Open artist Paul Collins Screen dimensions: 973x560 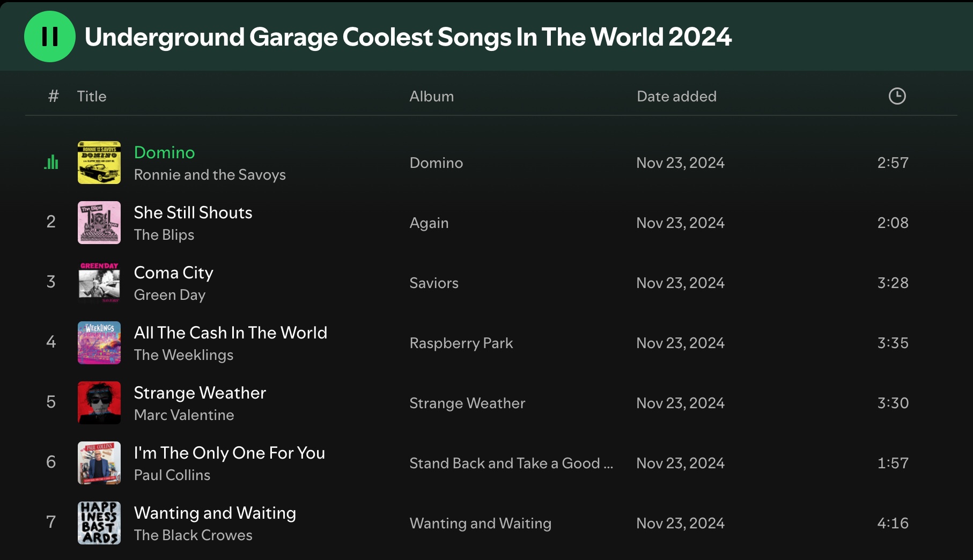click(x=172, y=475)
